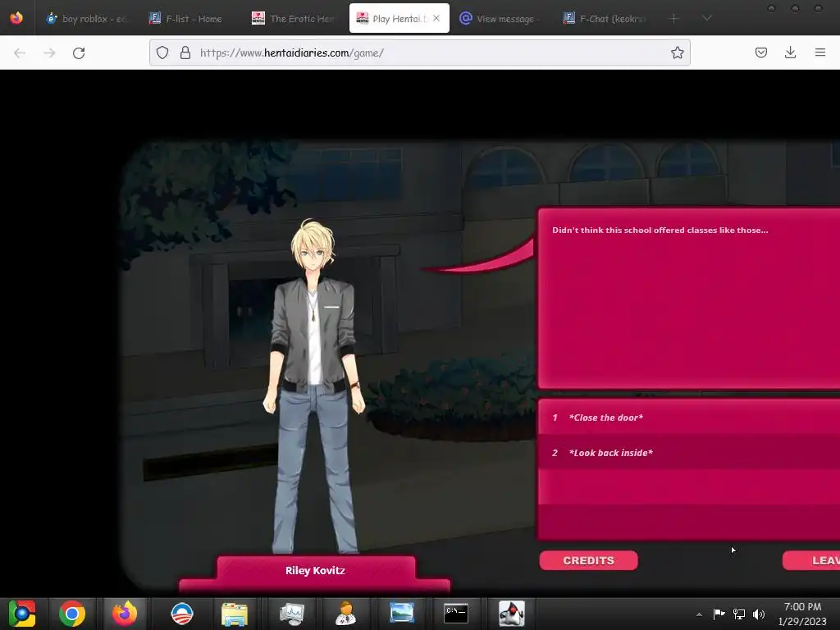The image size is (840, 630).
Task: Choose option 2 '*Look back inside*'
Action: tap(689, 453)
